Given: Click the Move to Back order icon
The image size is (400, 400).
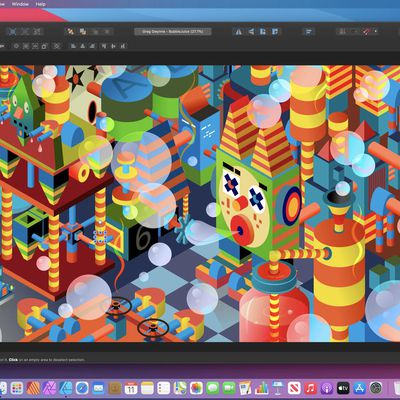Looking at the screenshot, I should pos(71,32).
